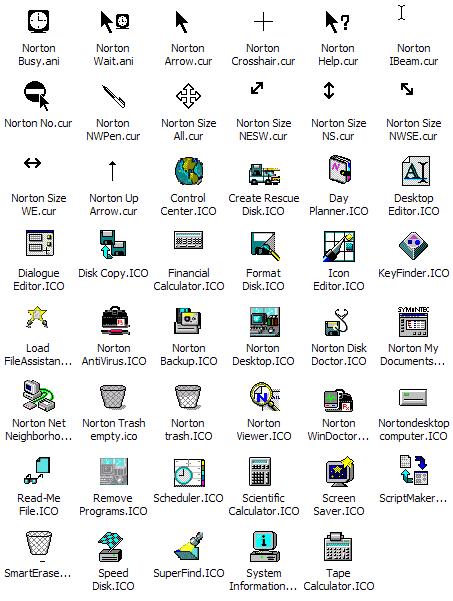
Task: Click the 'Tape Calculator.ICO' label text
Action: coord(339,580)
